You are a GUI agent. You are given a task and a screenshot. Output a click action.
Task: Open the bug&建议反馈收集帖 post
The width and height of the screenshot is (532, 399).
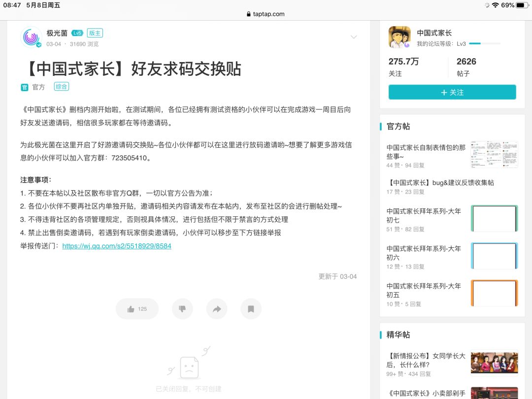click(x=441, y=183)
